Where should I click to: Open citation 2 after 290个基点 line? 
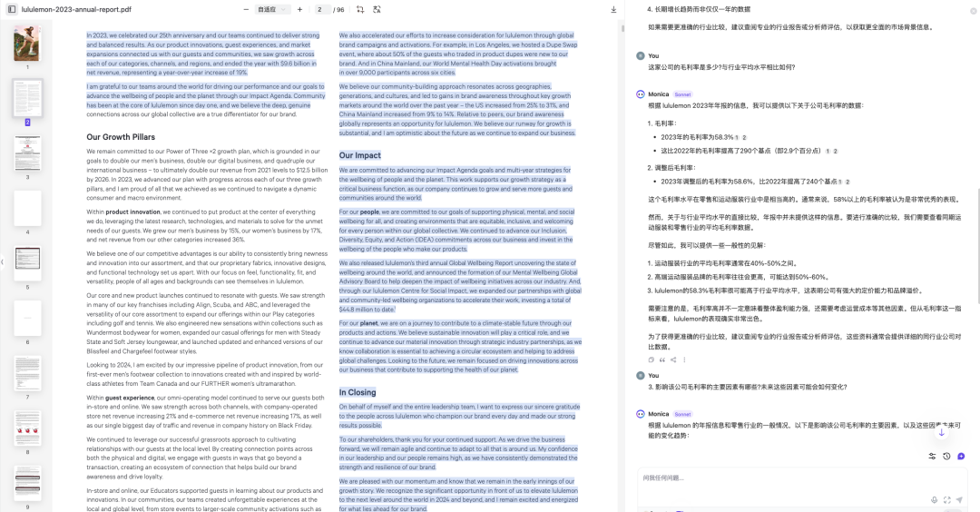click(x=835, y=152)
